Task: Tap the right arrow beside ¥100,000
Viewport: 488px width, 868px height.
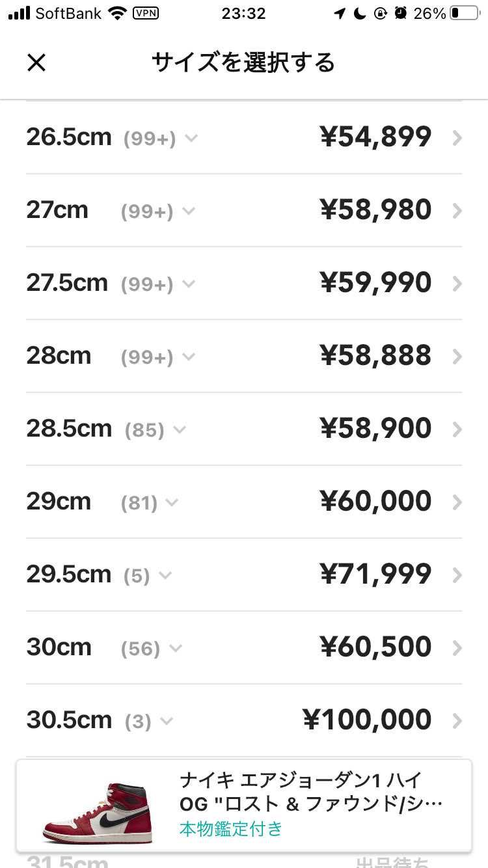Action: click(x=457, y=721)
